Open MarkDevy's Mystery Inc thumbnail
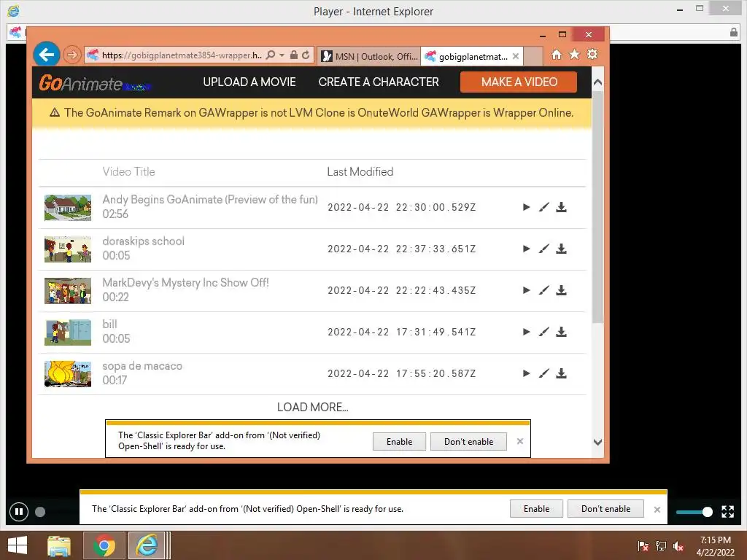Image resolution: width=747 pixels, height=560 pixels. click(x=68, y=290)
